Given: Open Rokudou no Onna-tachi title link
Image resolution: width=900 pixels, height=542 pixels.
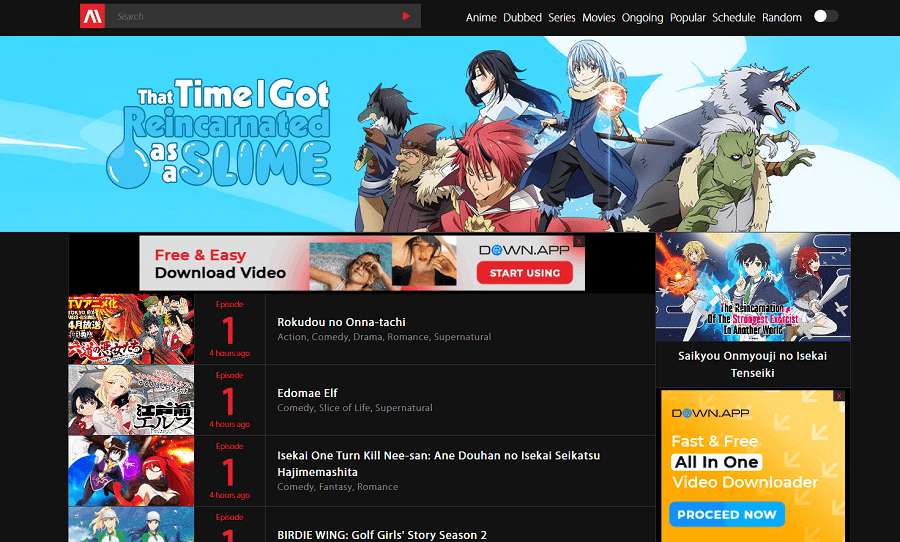Looking at the screenshot, I should tap(341, 322).
